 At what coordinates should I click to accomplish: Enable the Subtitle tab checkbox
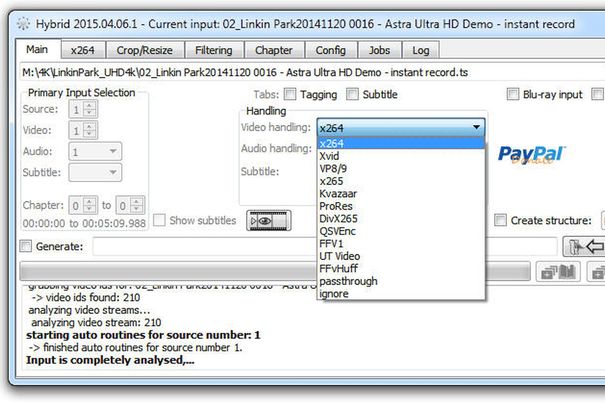(352, 95)
